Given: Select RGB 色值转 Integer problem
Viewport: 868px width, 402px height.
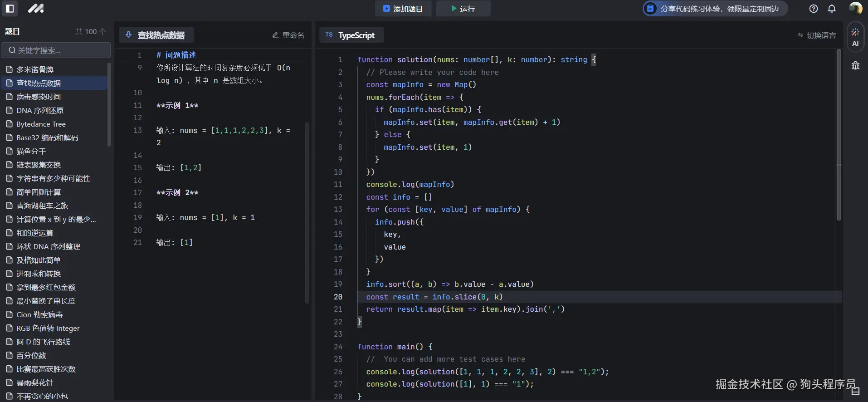Looking at the screenshot, I should (x=48, y=328).
